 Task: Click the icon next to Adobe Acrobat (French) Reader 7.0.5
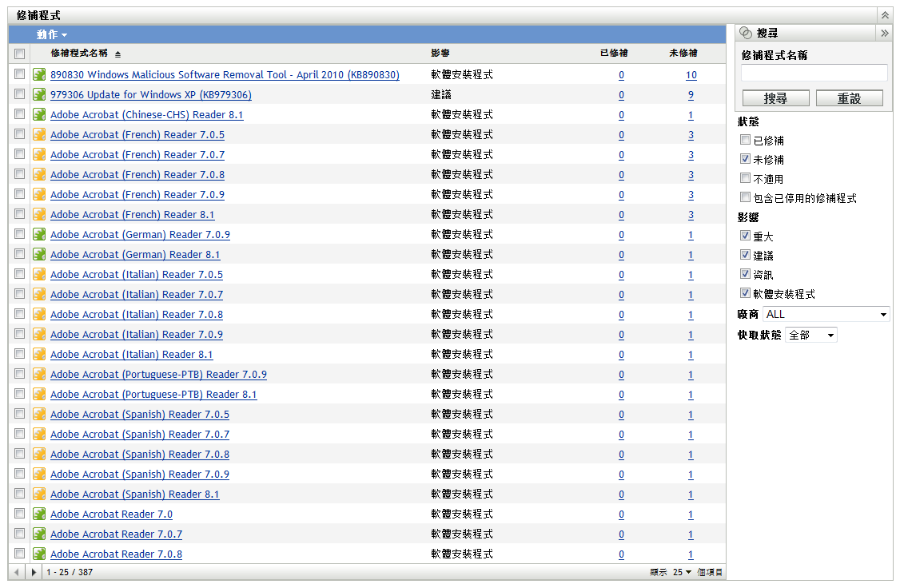point(39,135)
